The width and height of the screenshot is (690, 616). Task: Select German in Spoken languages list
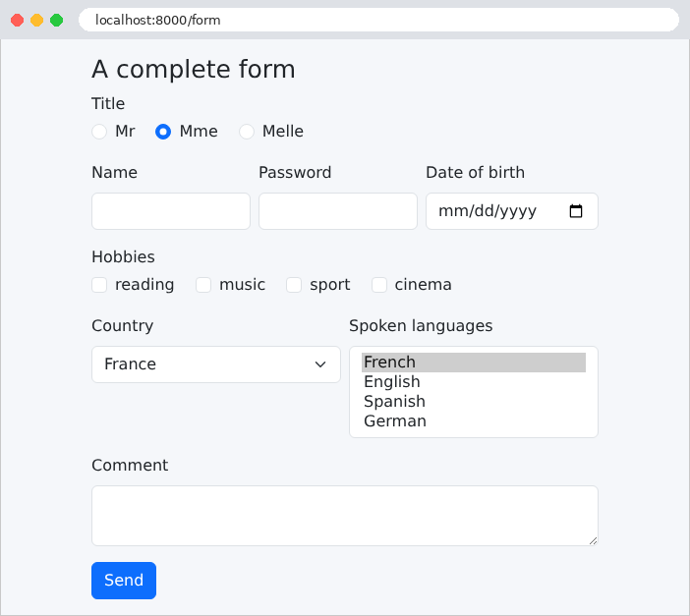tap(474, 421)
